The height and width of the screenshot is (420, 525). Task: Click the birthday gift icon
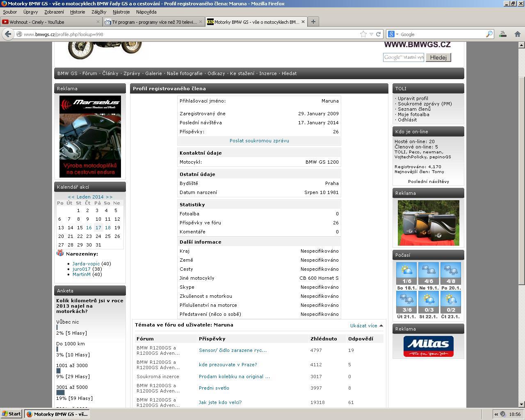point(60,253)
